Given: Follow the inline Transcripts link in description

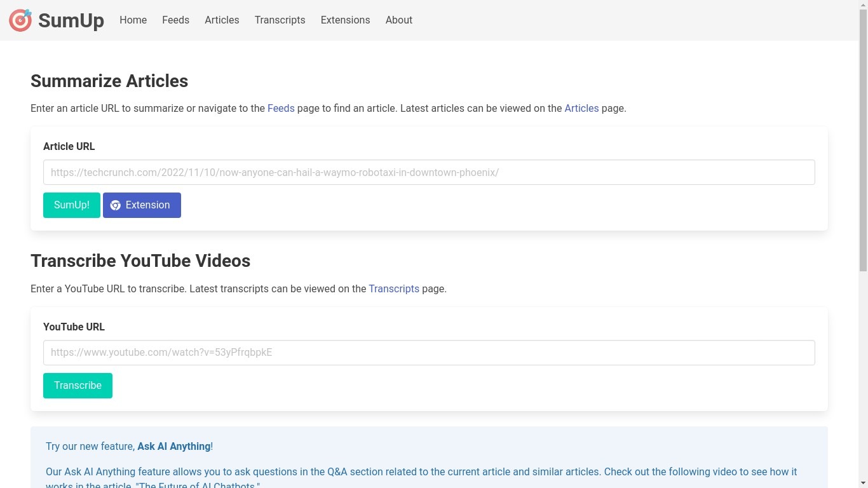Looking at the screenshot, I should point(394,289).
